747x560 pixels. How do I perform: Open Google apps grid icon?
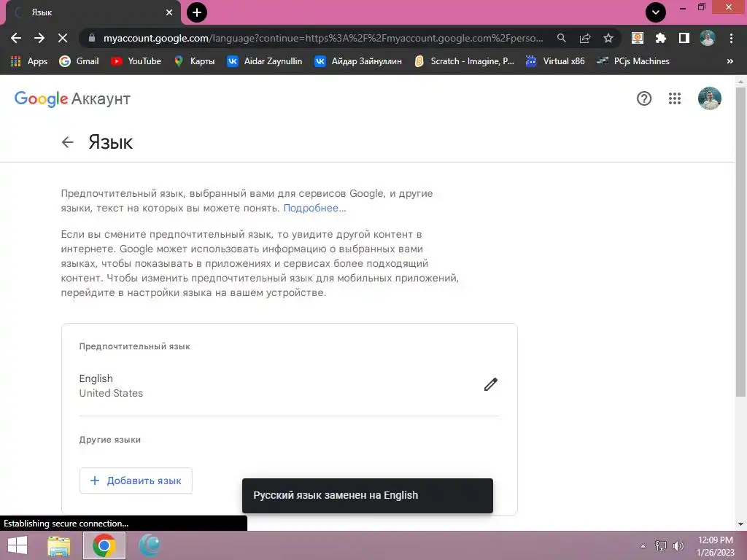tap(675, 98)
